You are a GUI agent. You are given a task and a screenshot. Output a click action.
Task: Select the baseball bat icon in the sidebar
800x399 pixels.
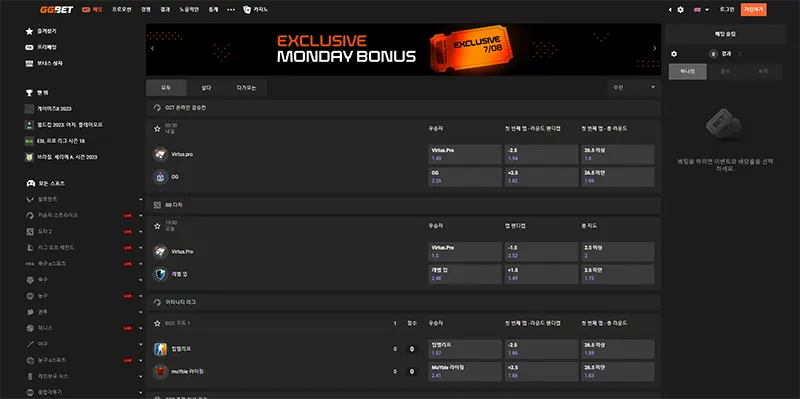tap(30, 344)
